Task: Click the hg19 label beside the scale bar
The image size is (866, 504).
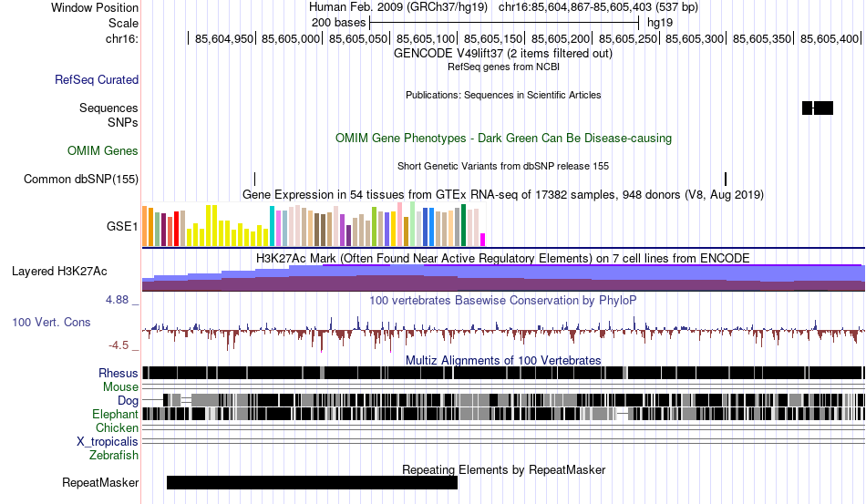Action: 660,23
